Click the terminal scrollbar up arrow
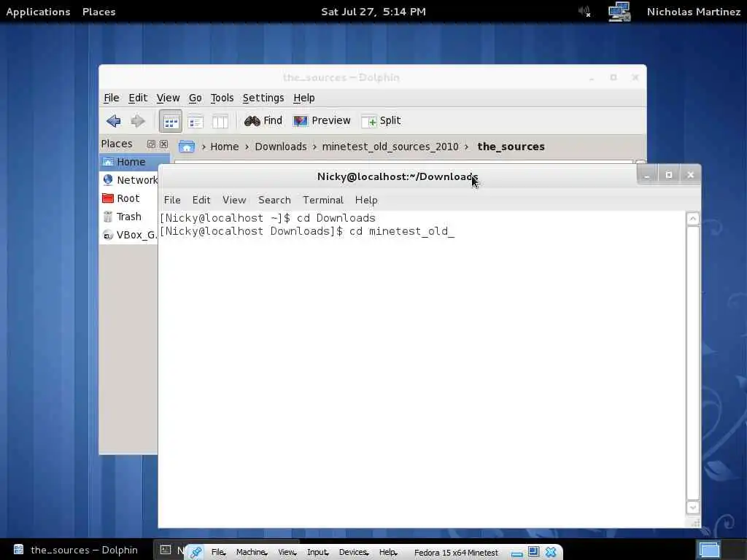Image resolution: width=747 pixels, height=560 pixels. (x=693, y=219)
